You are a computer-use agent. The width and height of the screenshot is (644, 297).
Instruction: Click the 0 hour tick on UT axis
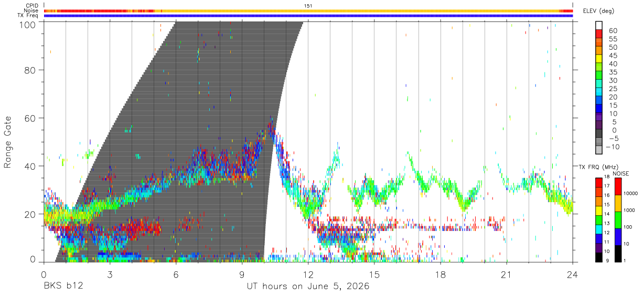pos(44,274)
